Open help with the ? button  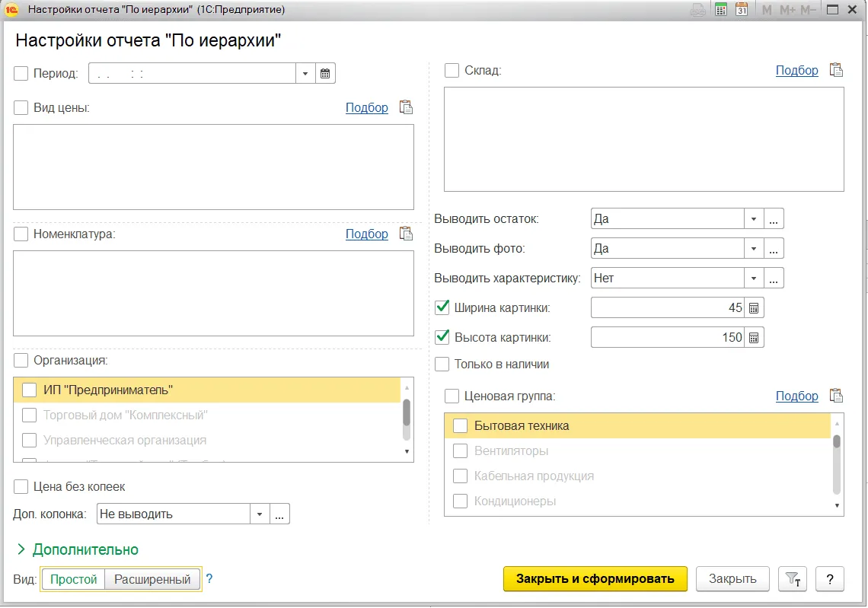point(829,579)
